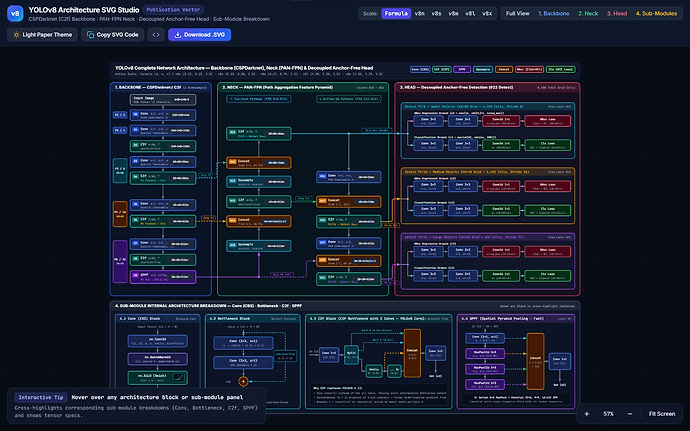Click the P1 / 2 stage label
Image resolution: width=690 pixels, height=431 pixels.
coord(120,115)
